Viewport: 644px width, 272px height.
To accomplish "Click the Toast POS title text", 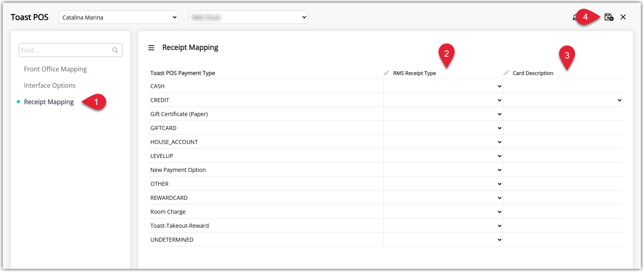I will tap(30, 17).
